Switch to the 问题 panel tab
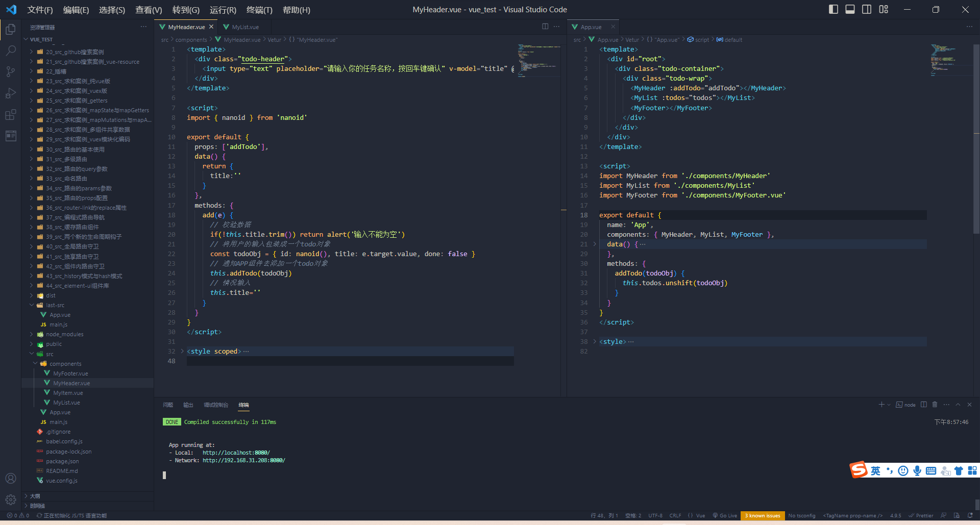The height and width of the screenshot is (525, 980). coord(168,405)
